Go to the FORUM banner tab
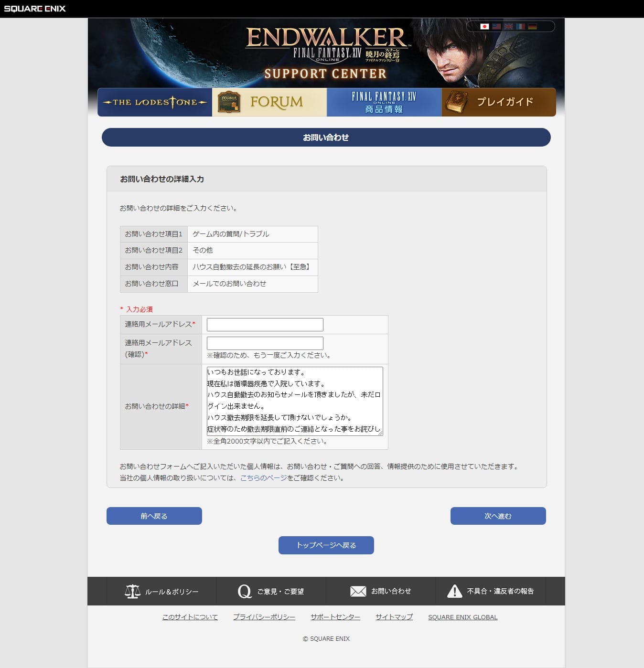Viewport: 644px width, 668px height. [x=269, y=102]
